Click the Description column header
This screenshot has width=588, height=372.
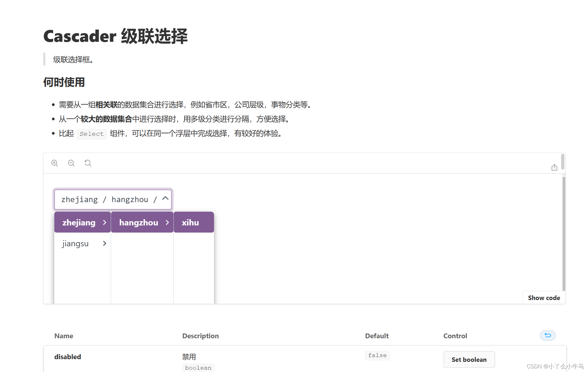[200, 336]
